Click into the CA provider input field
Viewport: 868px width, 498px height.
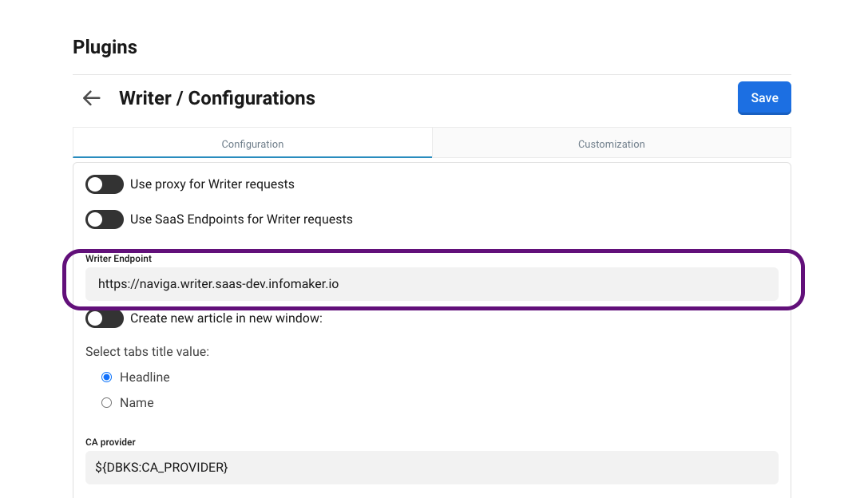click(431, 467)
